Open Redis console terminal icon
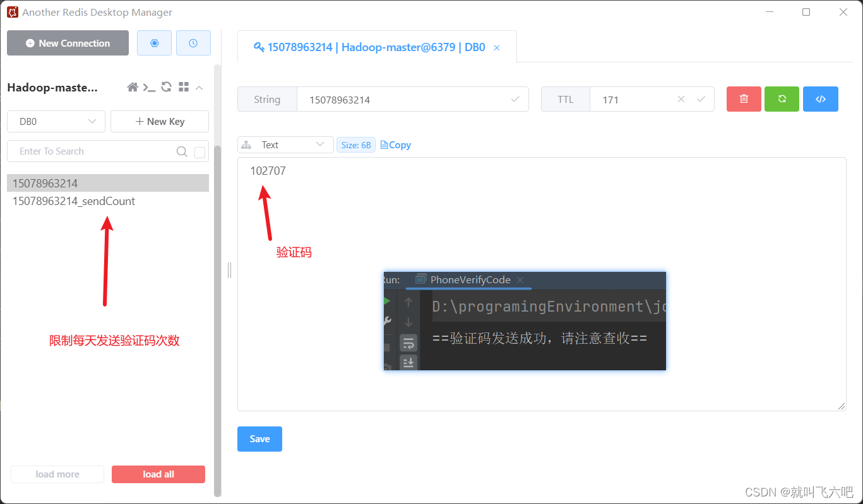The image size is (863, 504). 149,87
